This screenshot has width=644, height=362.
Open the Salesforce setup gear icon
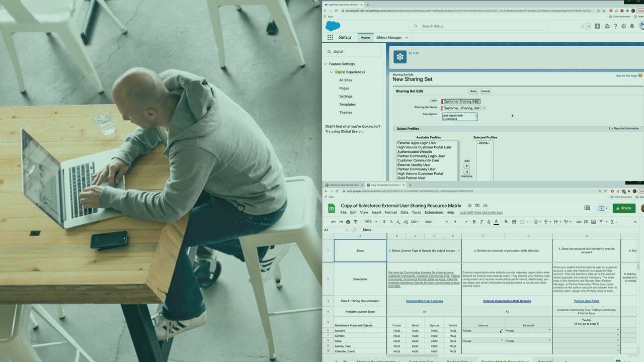tap(624, 26)
